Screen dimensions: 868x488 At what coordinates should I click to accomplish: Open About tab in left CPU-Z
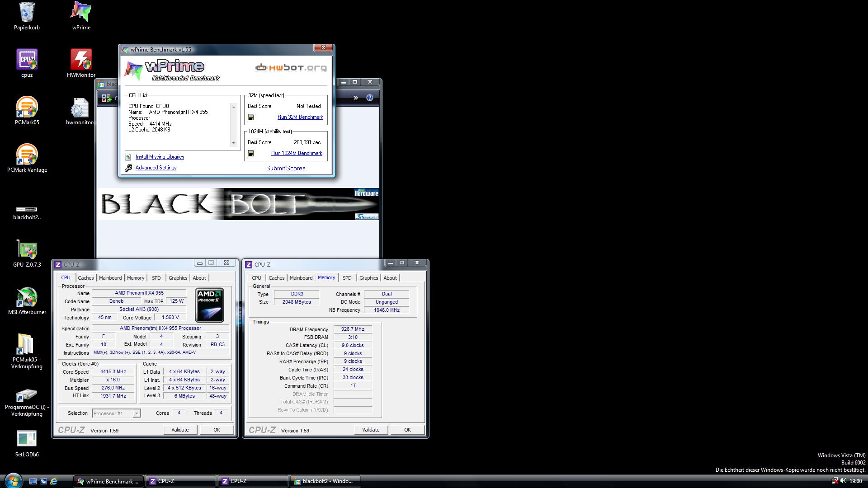point(199,278)
